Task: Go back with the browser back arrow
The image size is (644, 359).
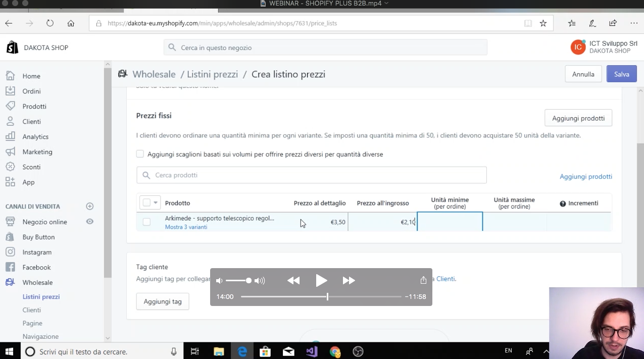Action: click(9, 23)
